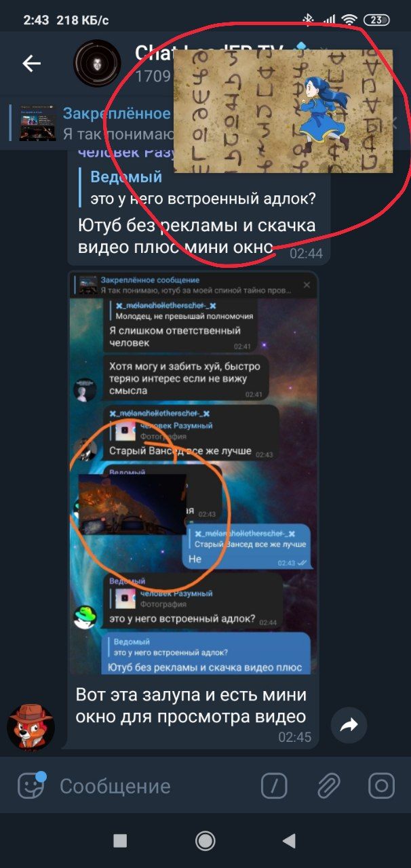
Task: Open the attached screenshot in chat
Action: (x=193, y=473)
